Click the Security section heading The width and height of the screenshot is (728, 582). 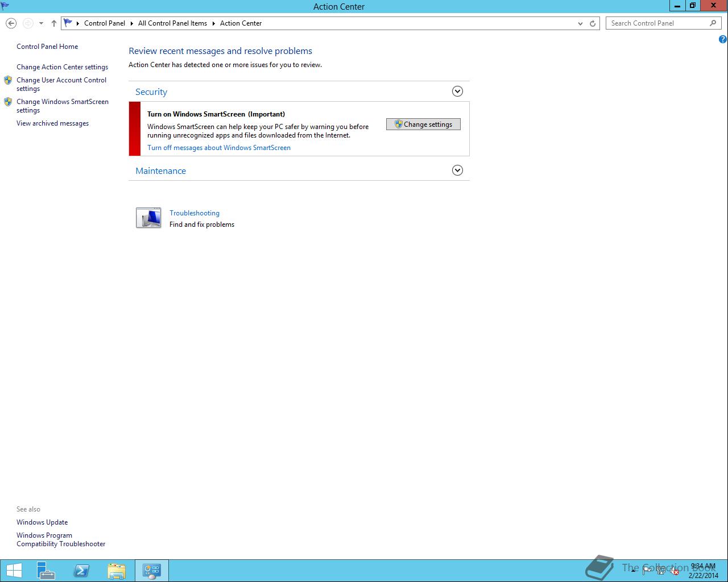point(151,92)
